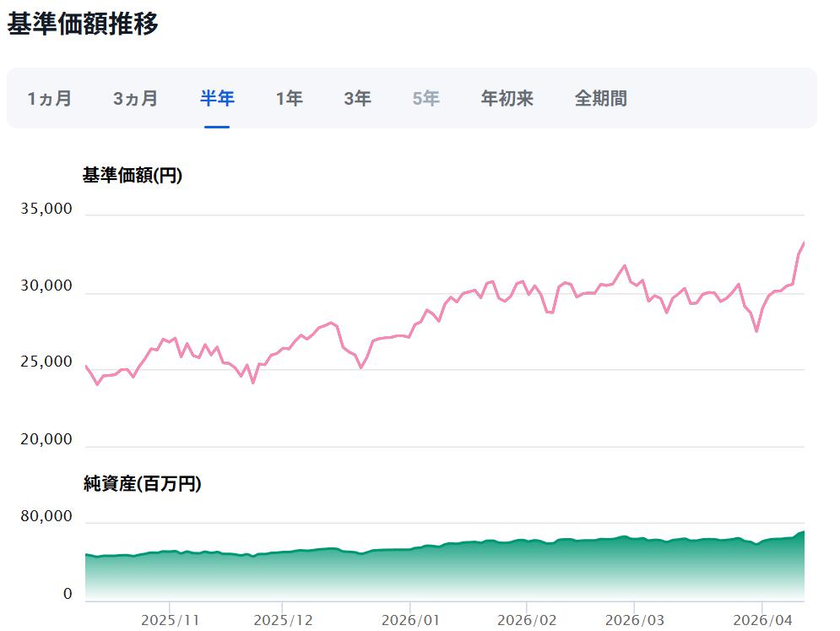
Task: Select the 年初来 year-to-date tab
Action: (507, 99)
